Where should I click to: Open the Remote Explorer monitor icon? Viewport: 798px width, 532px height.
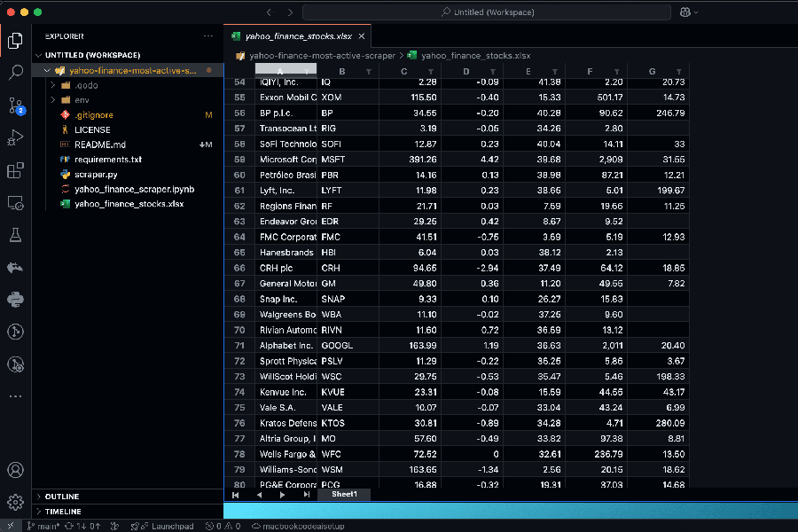[15, 203]
